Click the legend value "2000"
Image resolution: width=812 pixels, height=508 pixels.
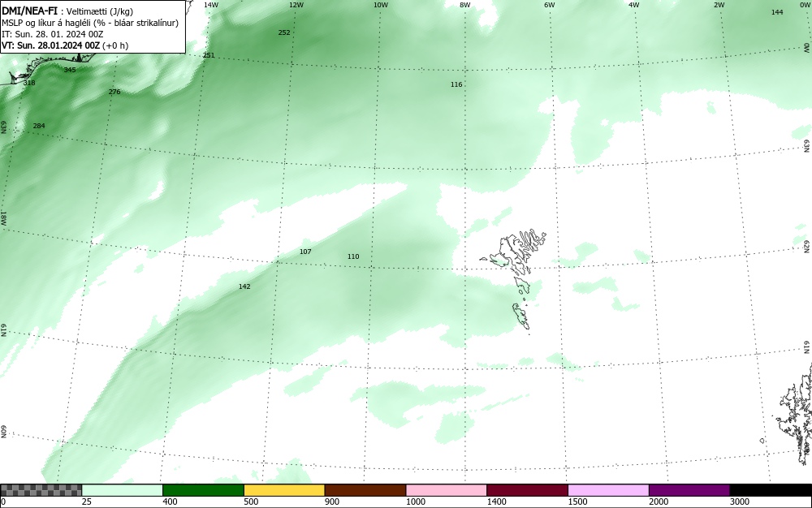click(x=659, y=502)
